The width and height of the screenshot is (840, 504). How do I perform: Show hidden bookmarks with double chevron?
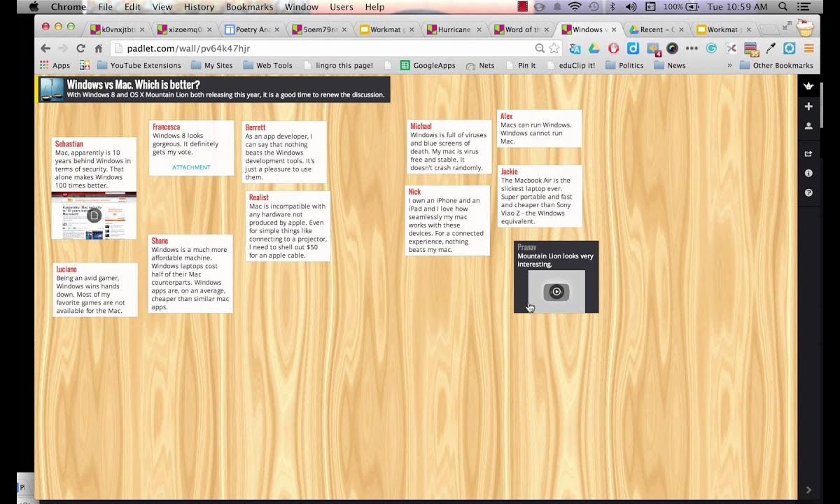(x=729, y=65)
